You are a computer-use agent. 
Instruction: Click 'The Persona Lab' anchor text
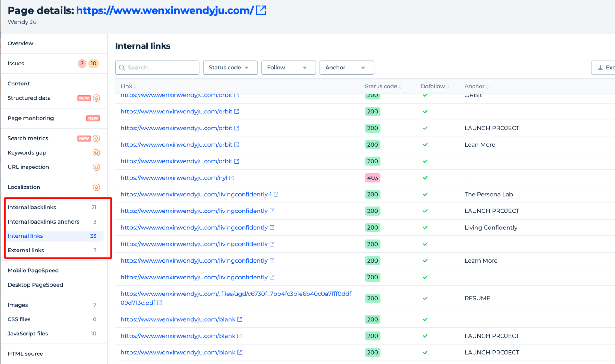pos(489,194)
